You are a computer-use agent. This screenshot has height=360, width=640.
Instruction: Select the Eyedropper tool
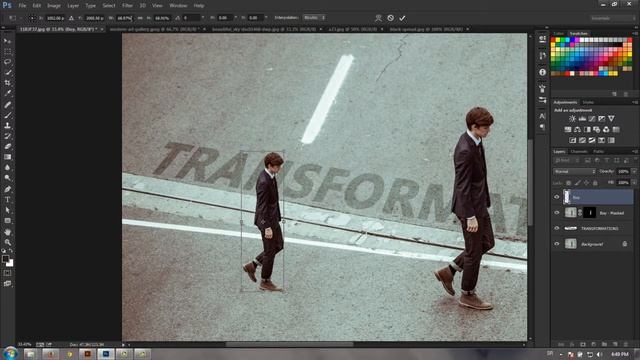pyautogui.click(x=7, y=93)
